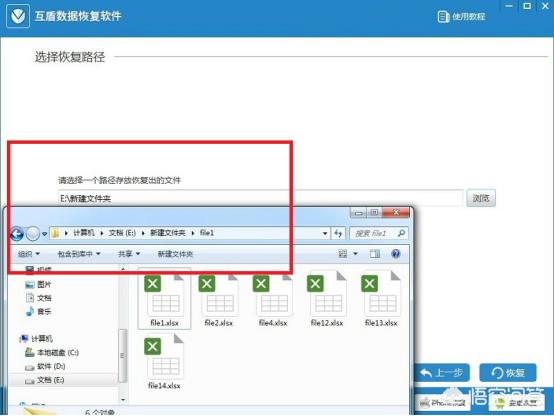
Task: Click the recovery path input field
Action: pyautogui.click(x=260, y=198)
